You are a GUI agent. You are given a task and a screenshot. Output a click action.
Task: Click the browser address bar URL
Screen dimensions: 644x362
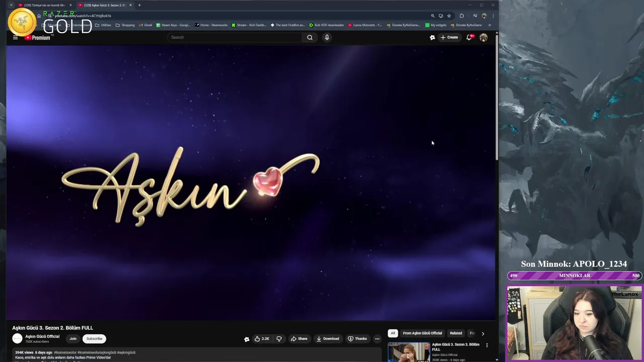[x=83, y=16]
